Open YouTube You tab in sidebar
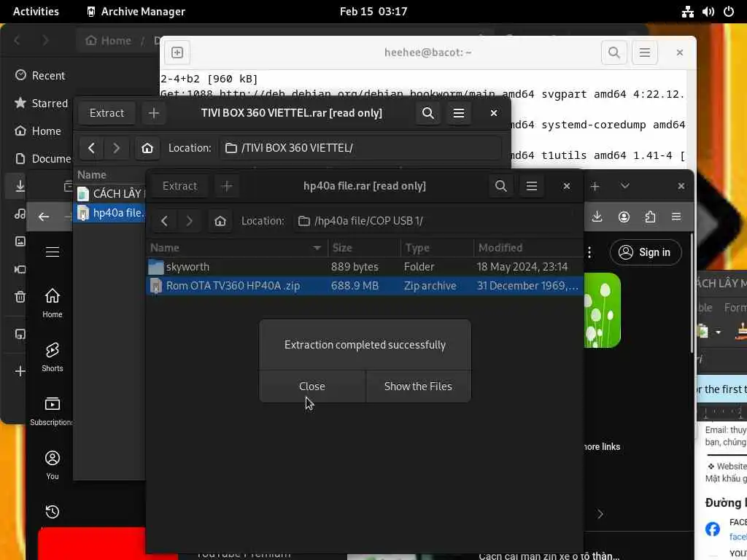The height and width of the screenshot is (560, 747). click(52, 464)
